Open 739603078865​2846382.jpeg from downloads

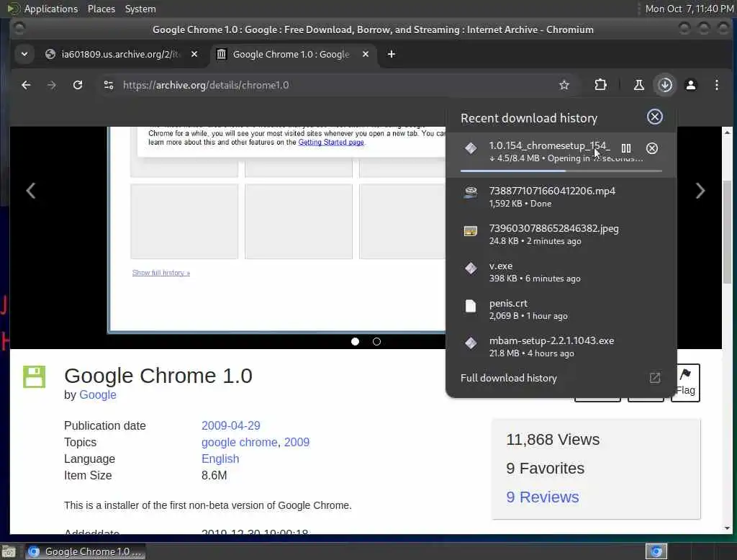tap(561, 234)
